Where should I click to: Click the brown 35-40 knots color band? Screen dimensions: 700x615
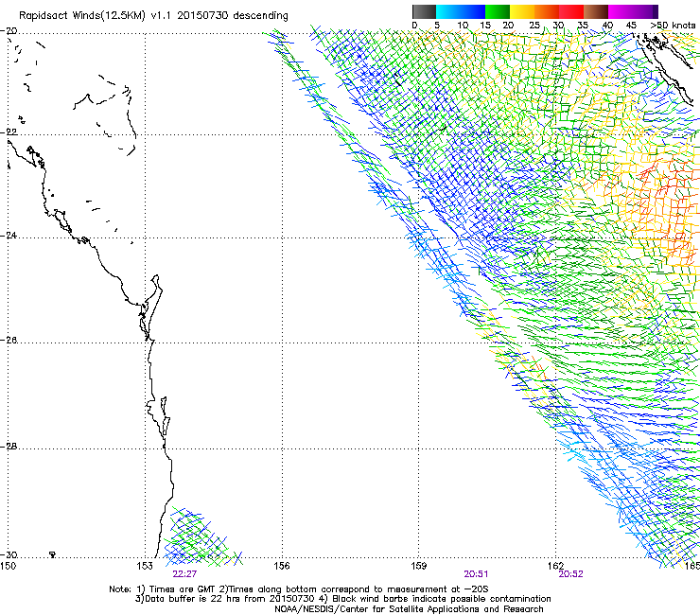(x=596, y=11)
